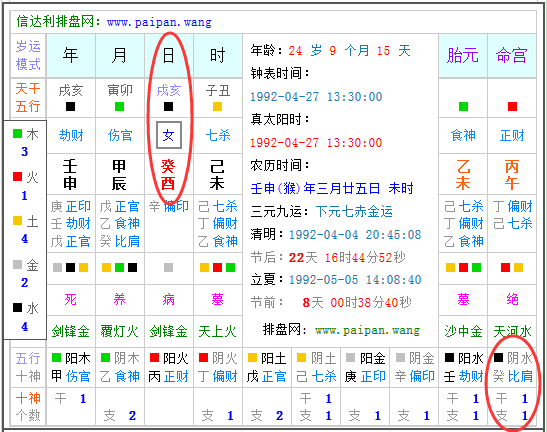Click the 阳水 壬 劫财 cell in bottom row

point(463,367)
